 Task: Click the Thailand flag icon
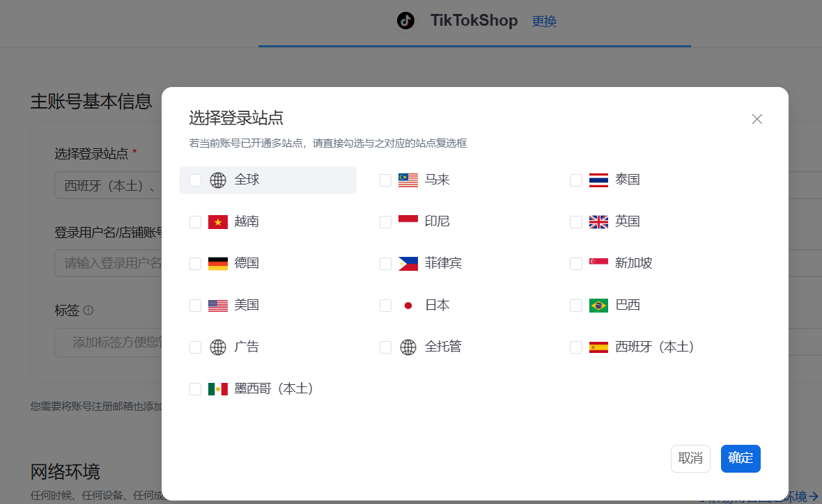pos(598,180)
